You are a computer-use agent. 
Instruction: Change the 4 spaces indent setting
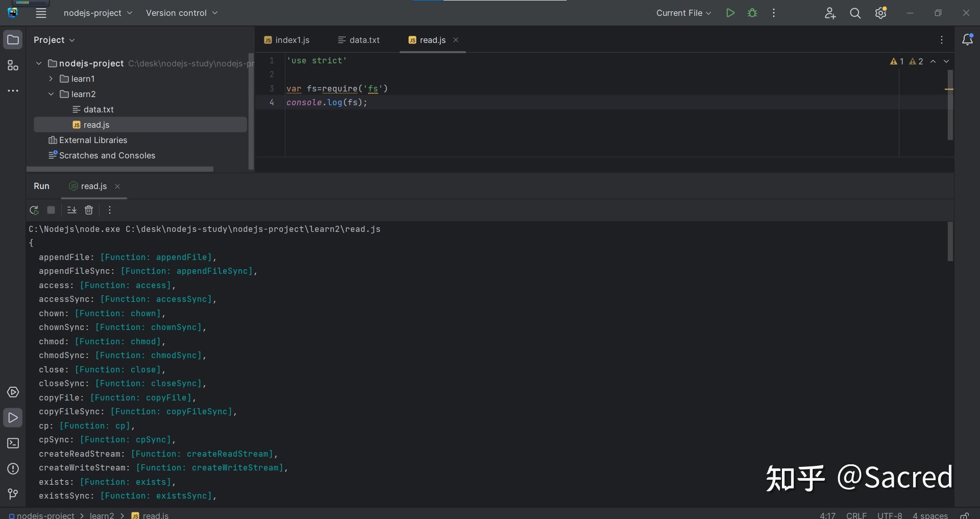pos(930,515)
